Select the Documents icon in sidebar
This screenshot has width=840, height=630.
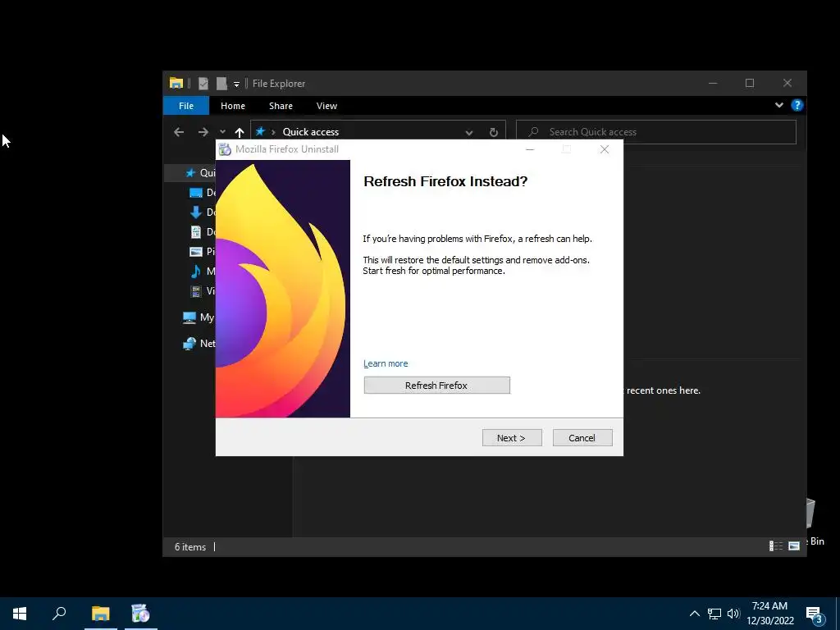coord(196,231)
